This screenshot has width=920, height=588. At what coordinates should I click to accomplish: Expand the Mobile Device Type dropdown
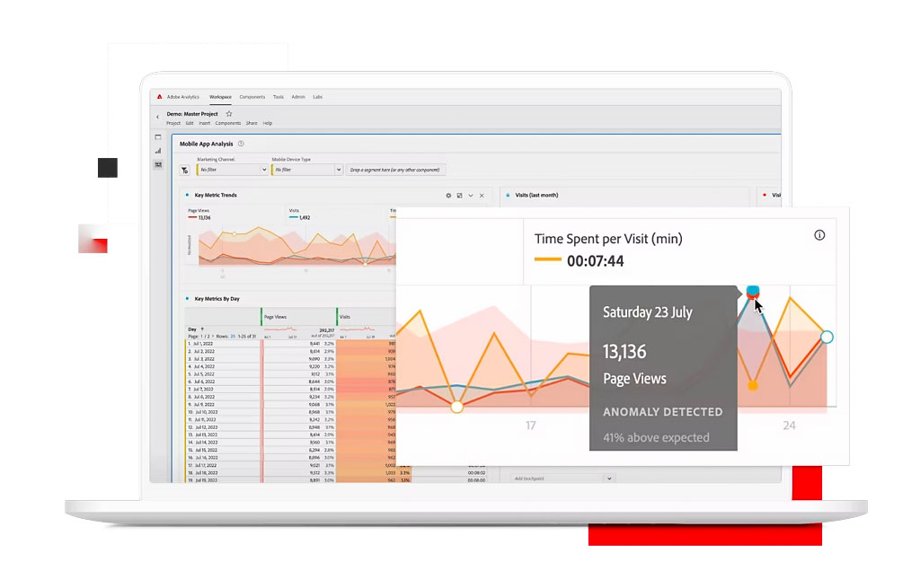tap(338, 170)
